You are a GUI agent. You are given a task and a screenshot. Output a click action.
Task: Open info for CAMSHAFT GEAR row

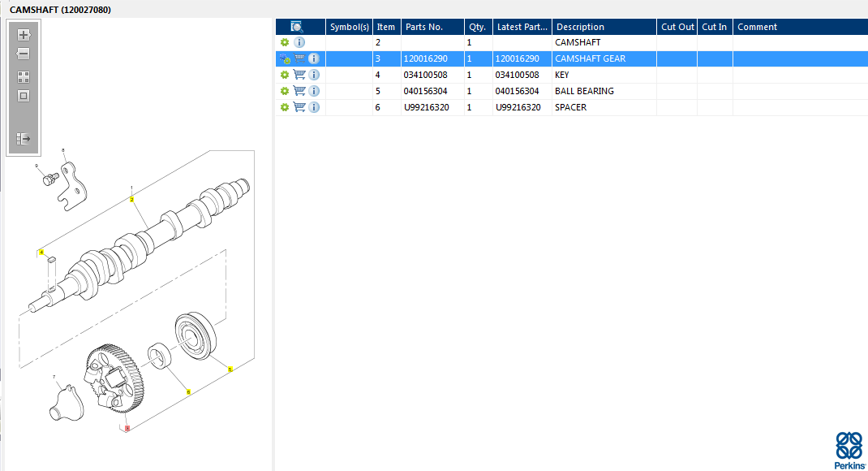pyautogui.click(x=314, y=58)
